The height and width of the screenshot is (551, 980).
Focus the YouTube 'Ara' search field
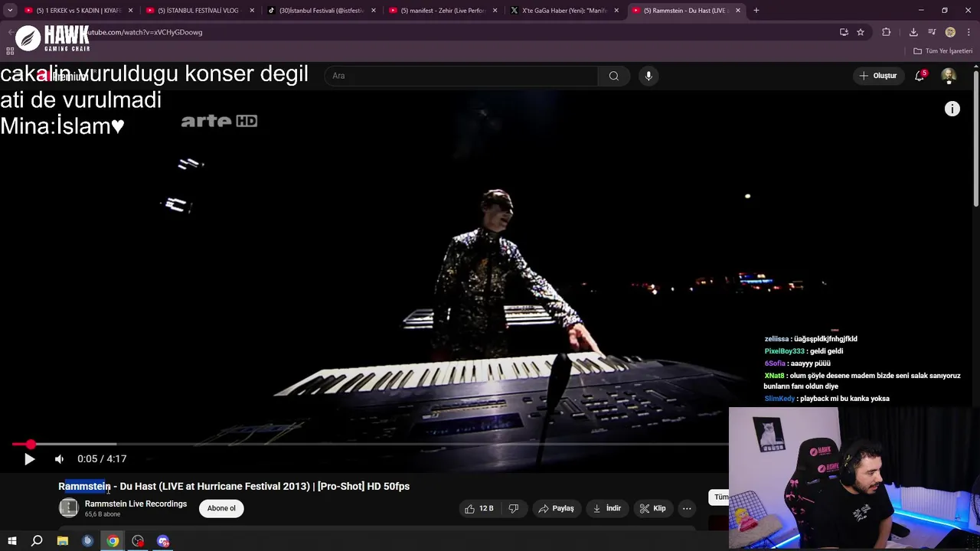(x=461, y=76)
